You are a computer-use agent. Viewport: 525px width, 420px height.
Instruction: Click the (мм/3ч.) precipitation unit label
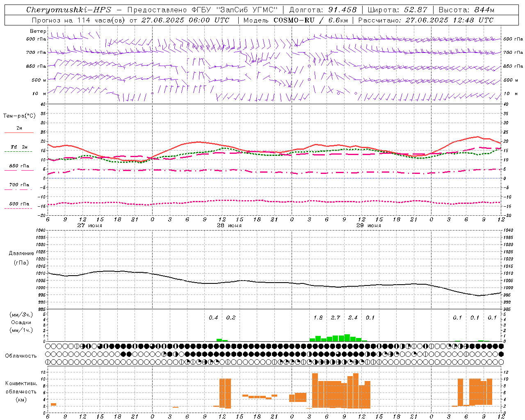(x=21, y=315)
